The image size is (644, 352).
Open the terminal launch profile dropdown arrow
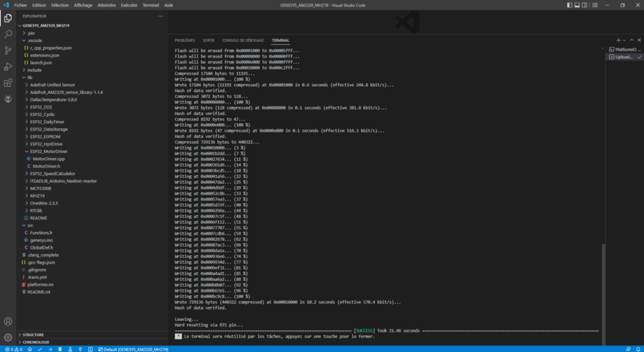624,41
